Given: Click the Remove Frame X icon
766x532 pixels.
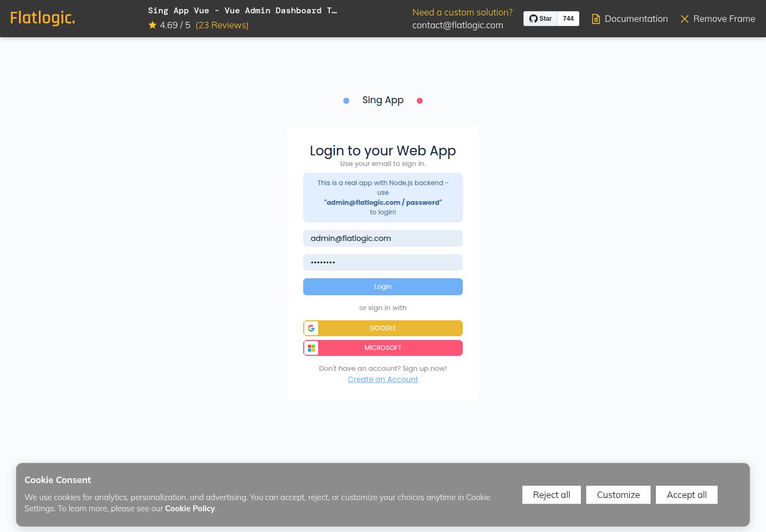Looking at the screenshot, I should pos(685,19).
